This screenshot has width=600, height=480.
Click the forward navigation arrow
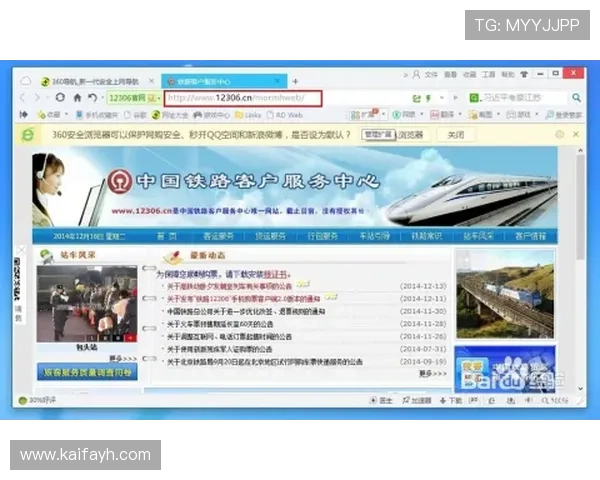point(37,98)
